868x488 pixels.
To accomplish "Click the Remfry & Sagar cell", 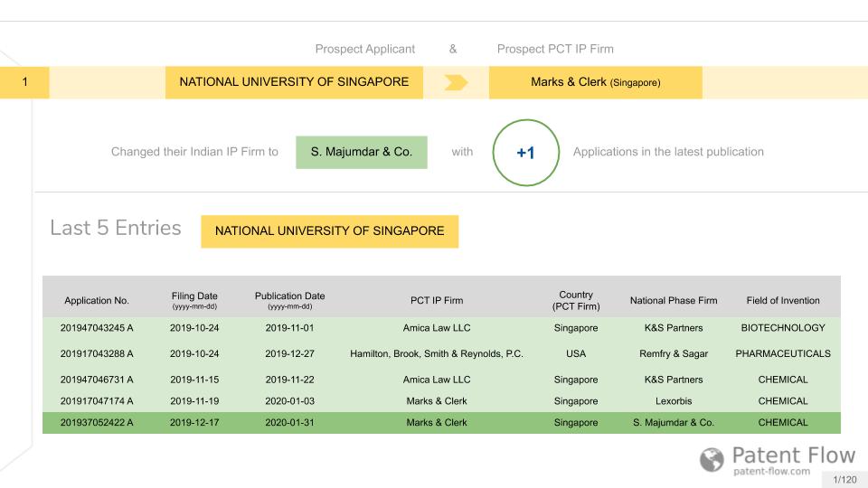I will click(x=674, y=353).
